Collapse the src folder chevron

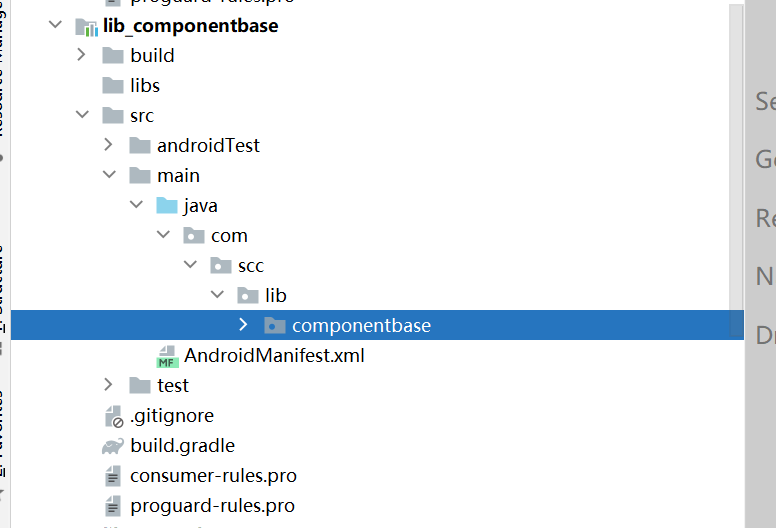click(x=82, y=115)
